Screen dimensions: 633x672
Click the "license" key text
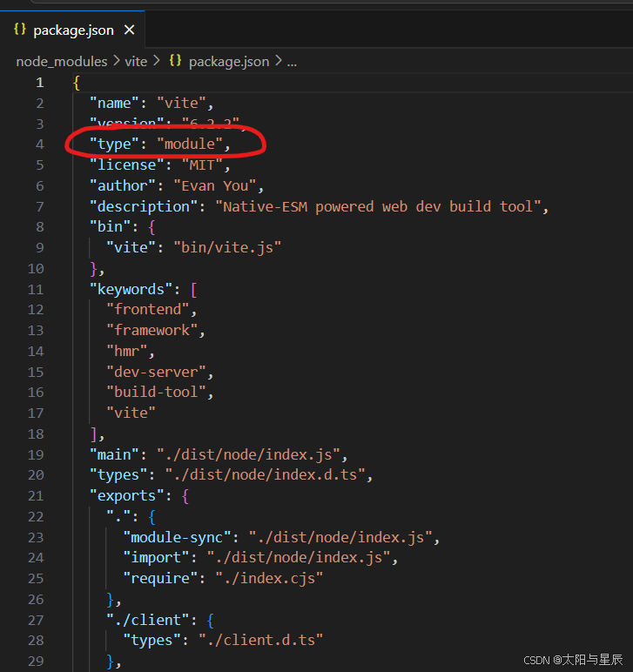[127, 165]
